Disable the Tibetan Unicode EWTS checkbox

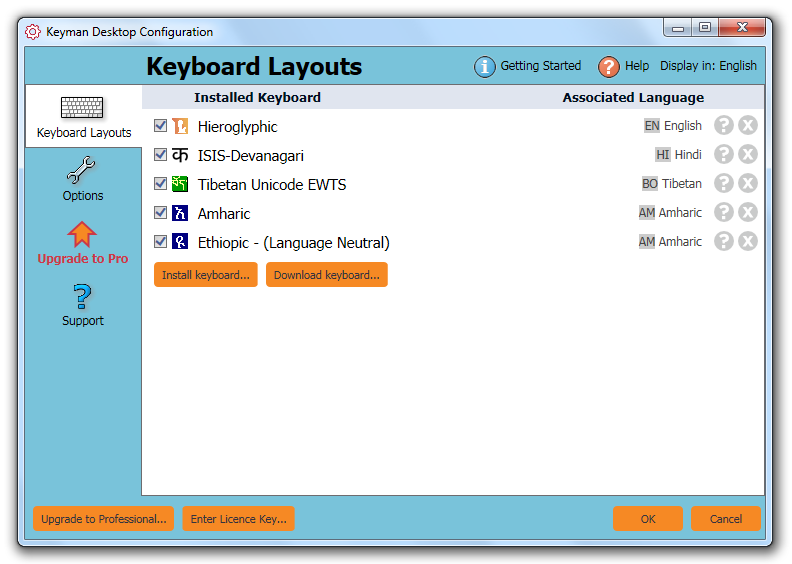point(161,183)
